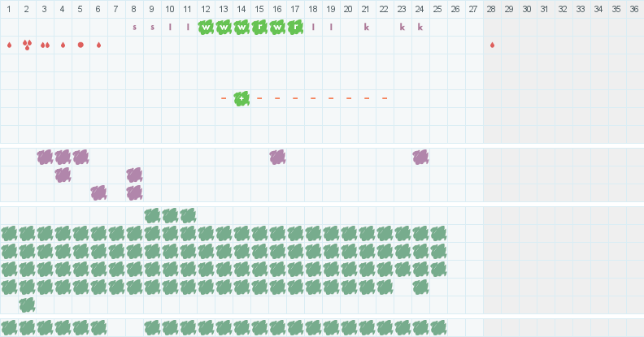
Task: Open the green plus marker on day 14
Action: (241, 98)
